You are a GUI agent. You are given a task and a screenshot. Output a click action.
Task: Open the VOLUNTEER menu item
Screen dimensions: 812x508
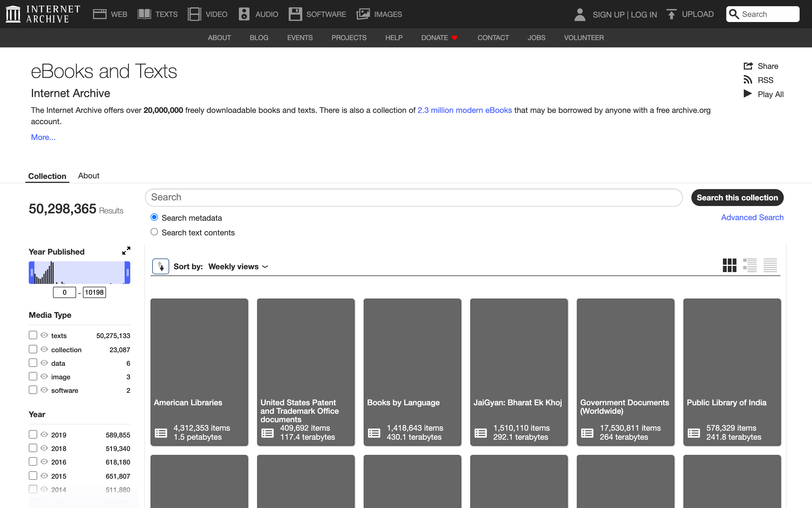pyautogui.click(x=584, y=38)
